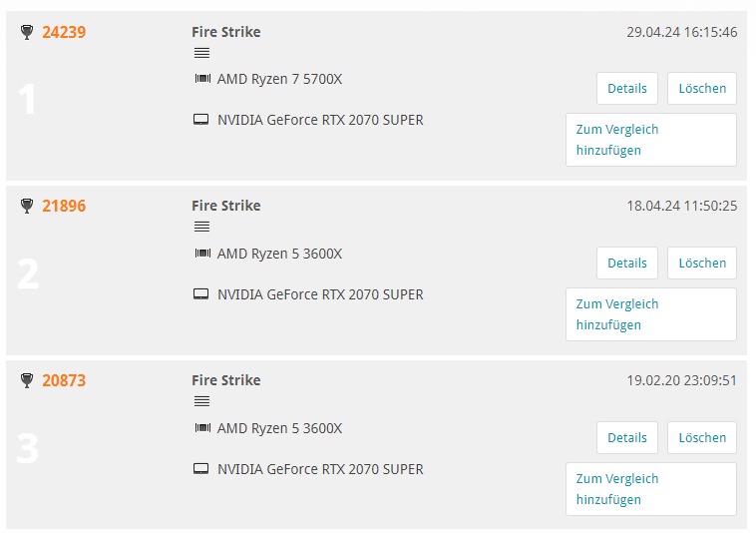Open the score link 24239

pos(64,32)
